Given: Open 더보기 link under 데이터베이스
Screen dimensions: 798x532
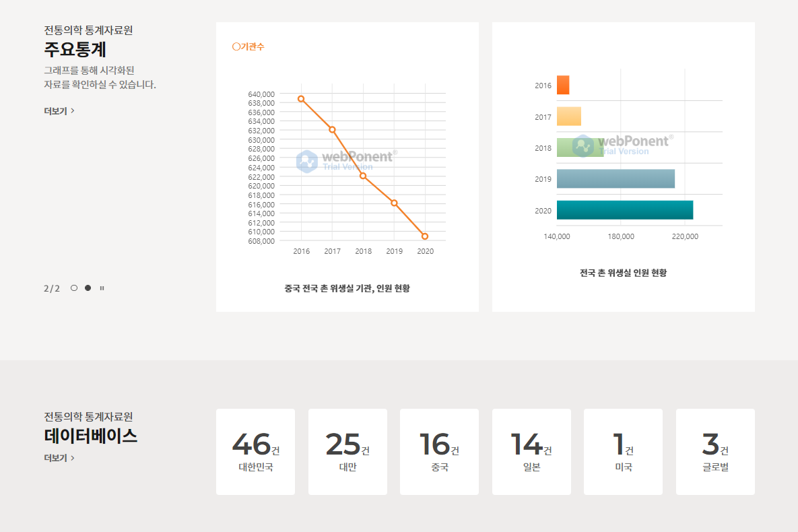Looking at the screenshot, I should coord(59,458).
